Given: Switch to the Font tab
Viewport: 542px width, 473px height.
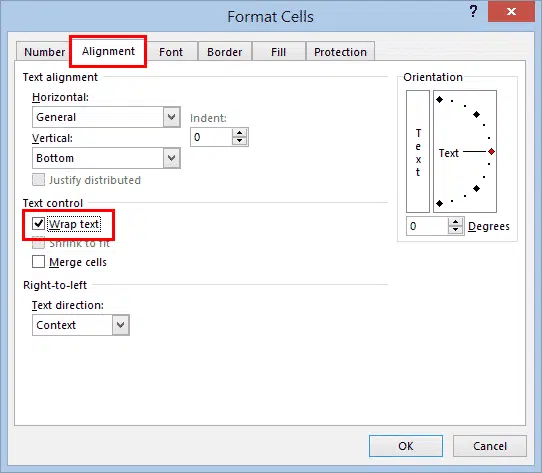Looking at the screenshot, I should (x=171, y=52).
